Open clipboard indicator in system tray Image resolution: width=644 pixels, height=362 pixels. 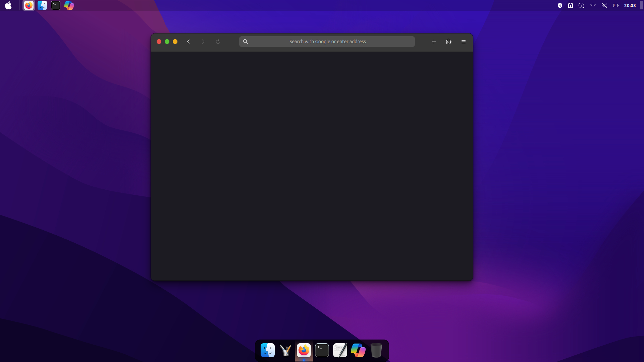(571, 5)
